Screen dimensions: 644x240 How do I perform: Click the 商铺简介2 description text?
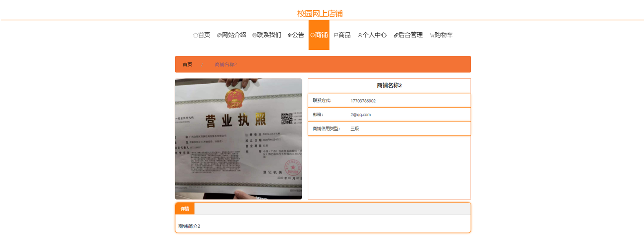click(189, 226)
